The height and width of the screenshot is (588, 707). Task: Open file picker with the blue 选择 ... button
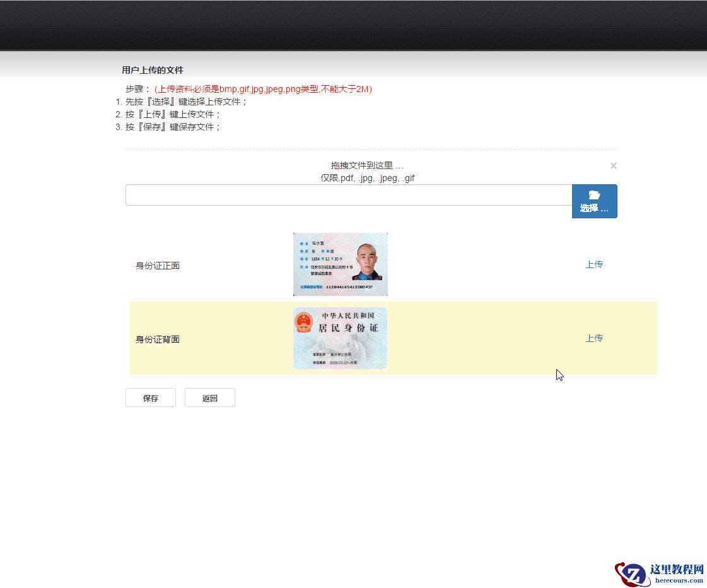595,201
